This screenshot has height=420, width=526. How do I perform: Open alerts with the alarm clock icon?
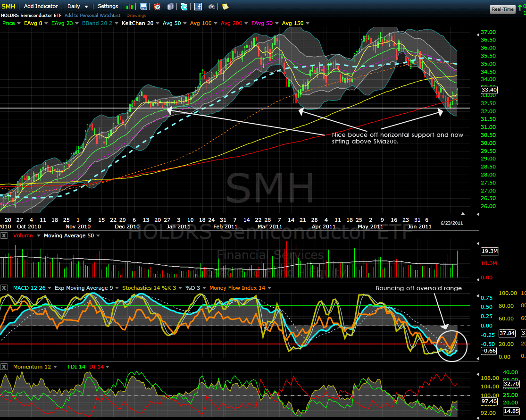(157, 7)
